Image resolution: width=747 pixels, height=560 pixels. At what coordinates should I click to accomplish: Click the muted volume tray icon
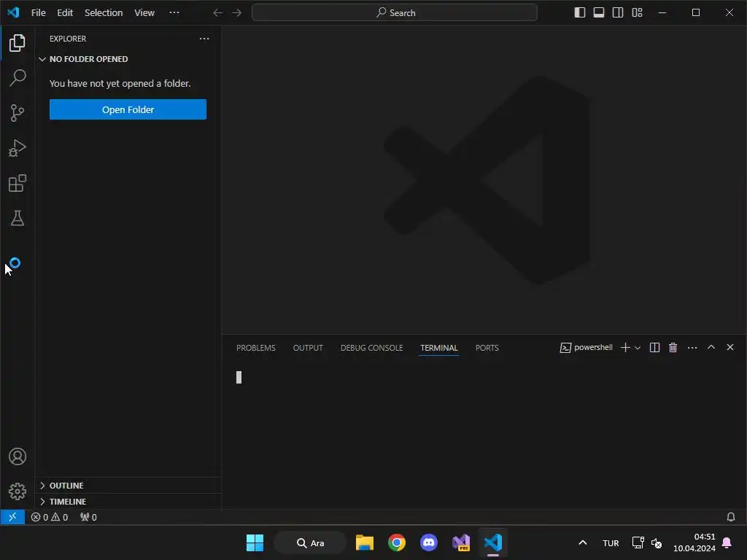pyautogui.click(x=657, y=542)
